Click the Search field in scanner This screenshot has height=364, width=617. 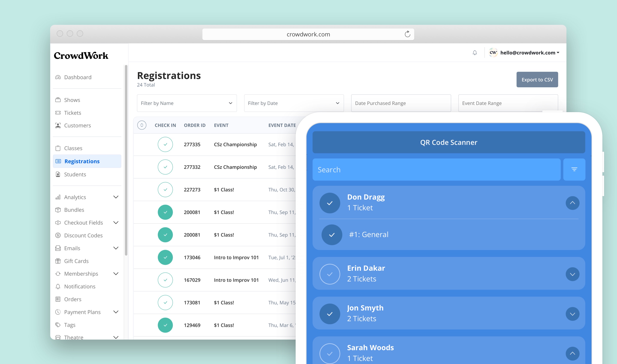pyautogui.click(x=436, y=170)
